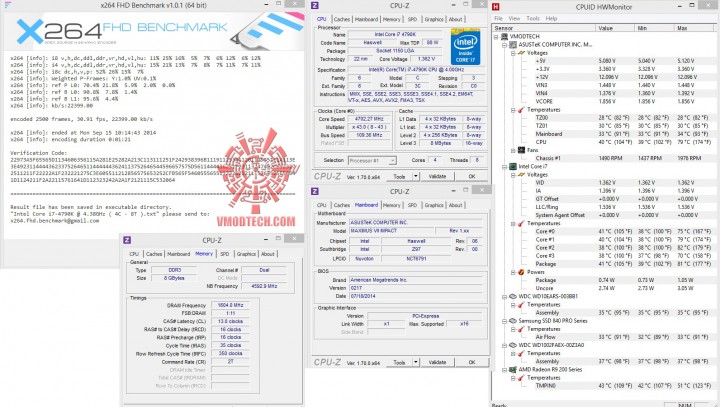Open the File menu in HWMonitor

point(498,18)
